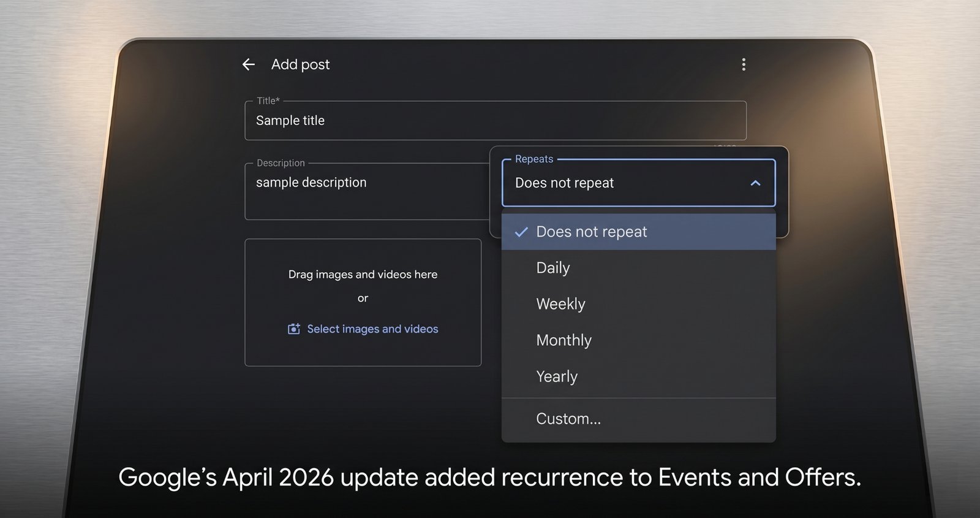Open the Custom... recurrence option

click(638, 419)
